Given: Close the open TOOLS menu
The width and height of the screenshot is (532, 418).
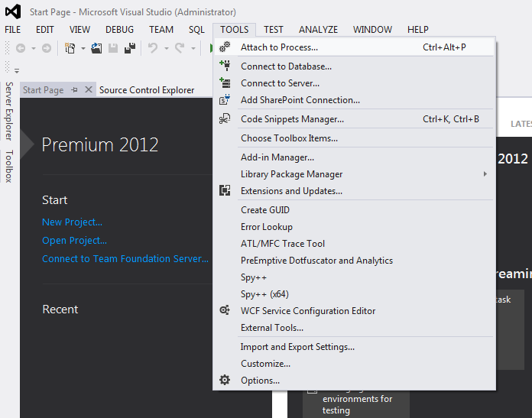Looking at the screenshot, I should [234, 30].
